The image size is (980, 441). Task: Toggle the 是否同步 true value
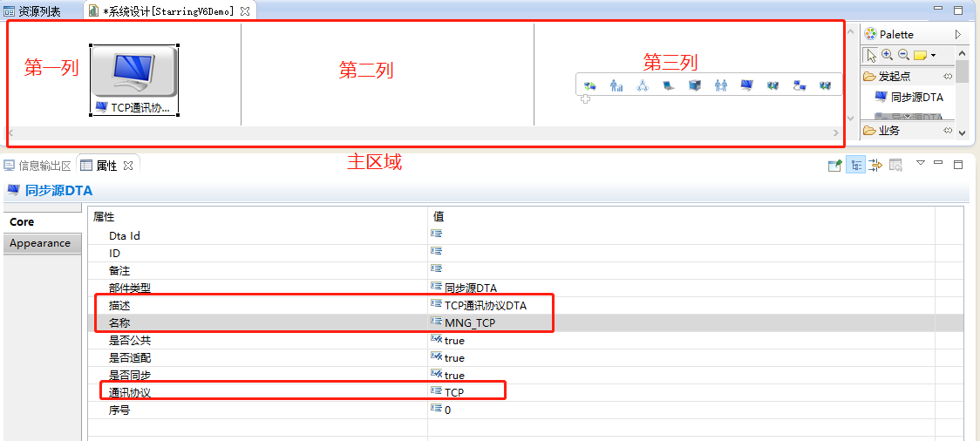[681, 376]
